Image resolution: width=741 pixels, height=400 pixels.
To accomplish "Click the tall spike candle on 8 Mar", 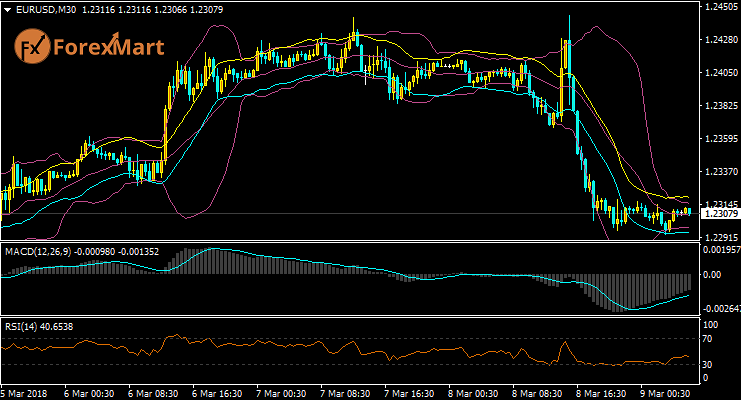I will [x=567, y=60].
